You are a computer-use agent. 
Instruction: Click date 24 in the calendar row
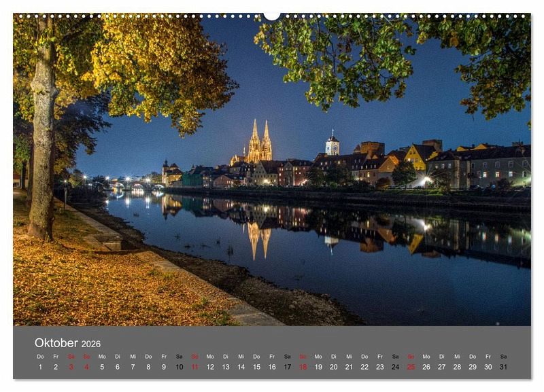tap(396, 367)
